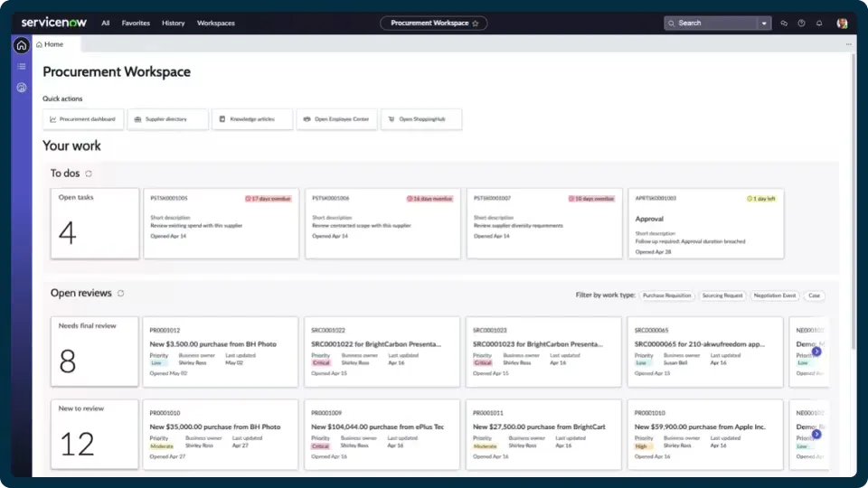Image resolution: width=868 pixels, height=488 pixels.
Task: Open the notifications bell icon
Action: point(819,23)
